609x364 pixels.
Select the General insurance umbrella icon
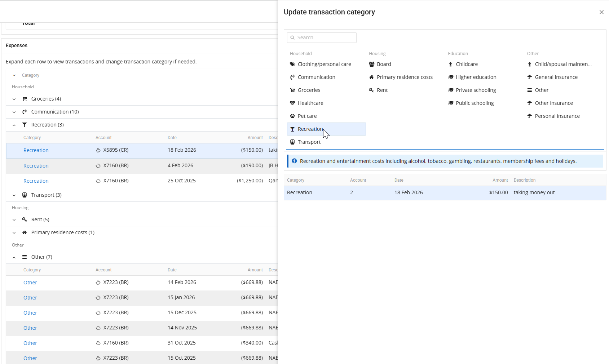tap(530, 77)
